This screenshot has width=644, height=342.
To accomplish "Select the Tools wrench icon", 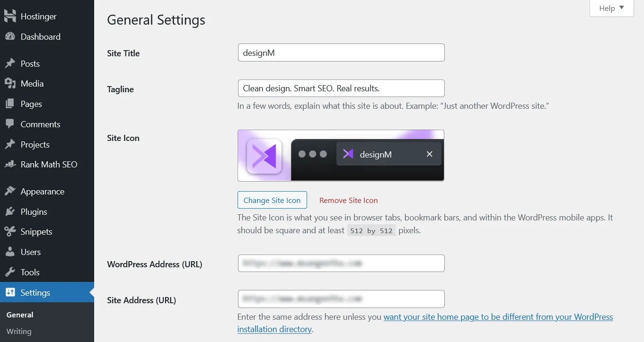I will coord(10,272).
